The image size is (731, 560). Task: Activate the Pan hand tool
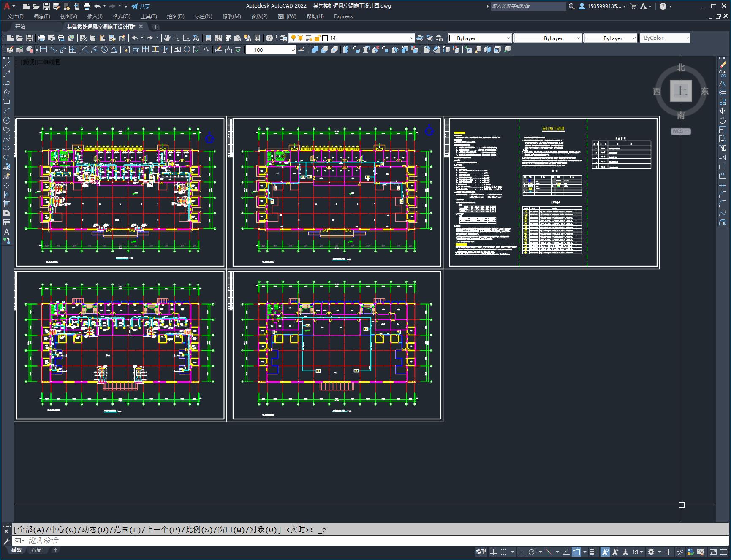(x=167, y=38)
